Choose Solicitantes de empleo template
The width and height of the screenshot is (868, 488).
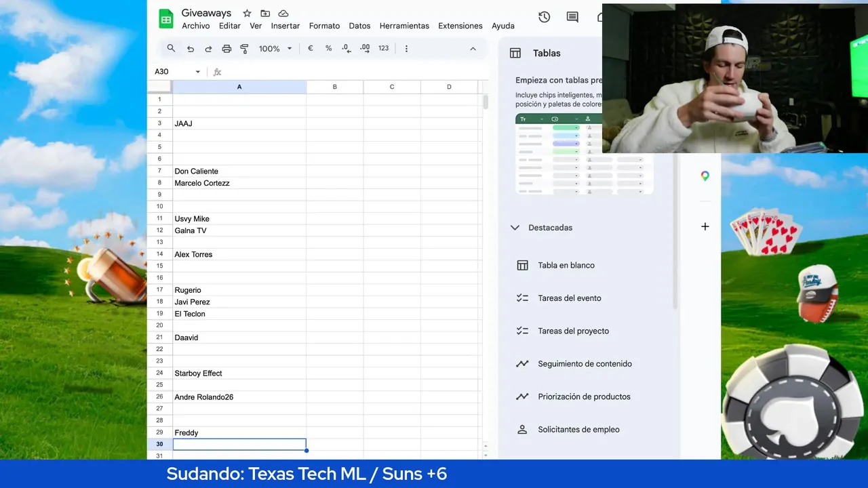click(x=578, y=430)
